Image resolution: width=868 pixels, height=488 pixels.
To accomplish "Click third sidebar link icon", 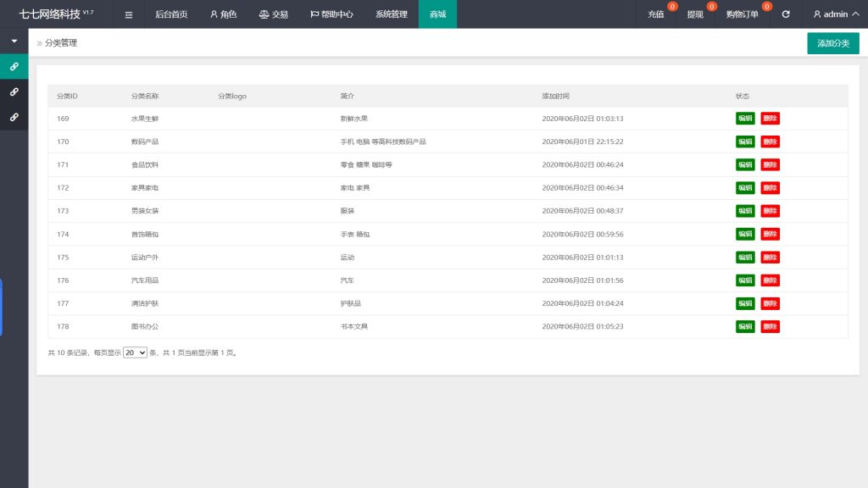I will (14, 117).
